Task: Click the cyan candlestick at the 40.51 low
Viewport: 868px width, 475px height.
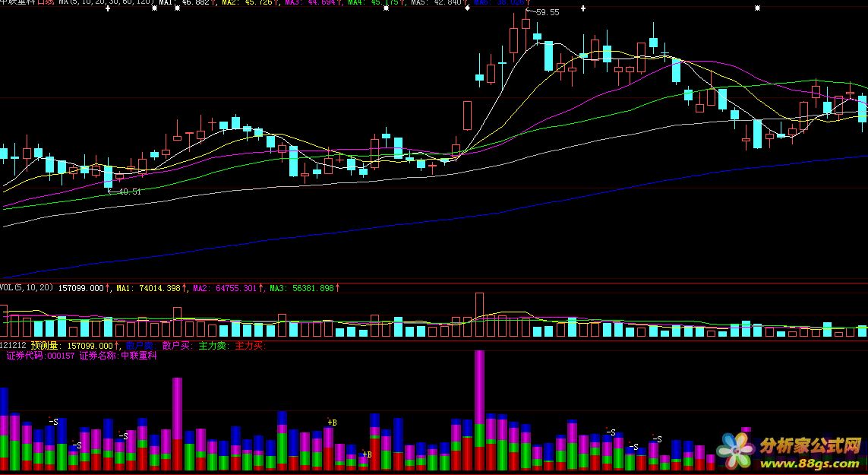Action: coord(108,176)
